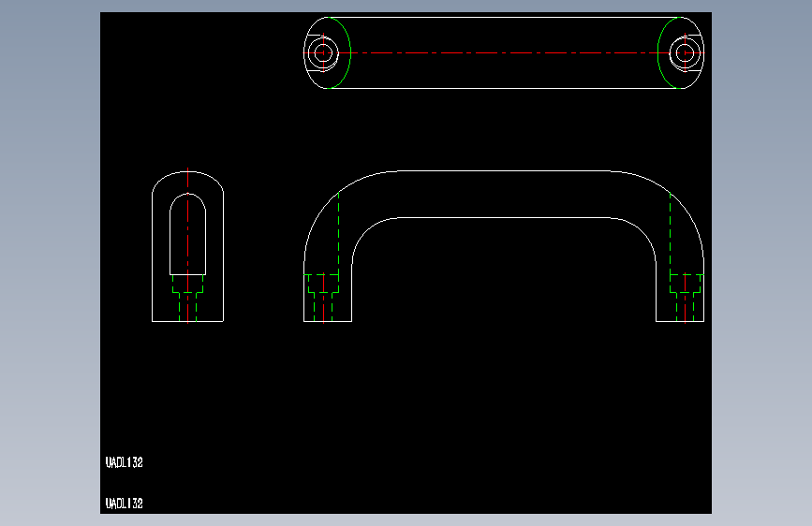The image size is (812, 526).
Task: Click the upper UADL132 text label
Action: tap(125, 462)
